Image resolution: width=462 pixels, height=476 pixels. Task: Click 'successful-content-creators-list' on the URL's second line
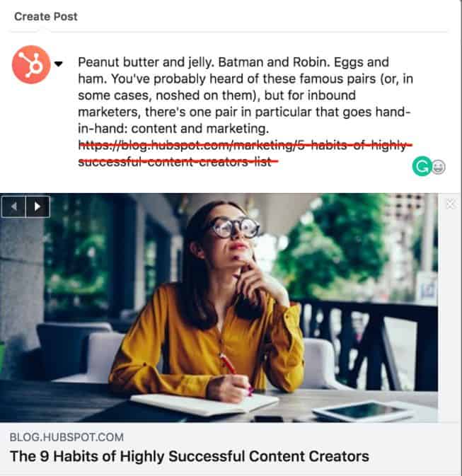[178, 161]
